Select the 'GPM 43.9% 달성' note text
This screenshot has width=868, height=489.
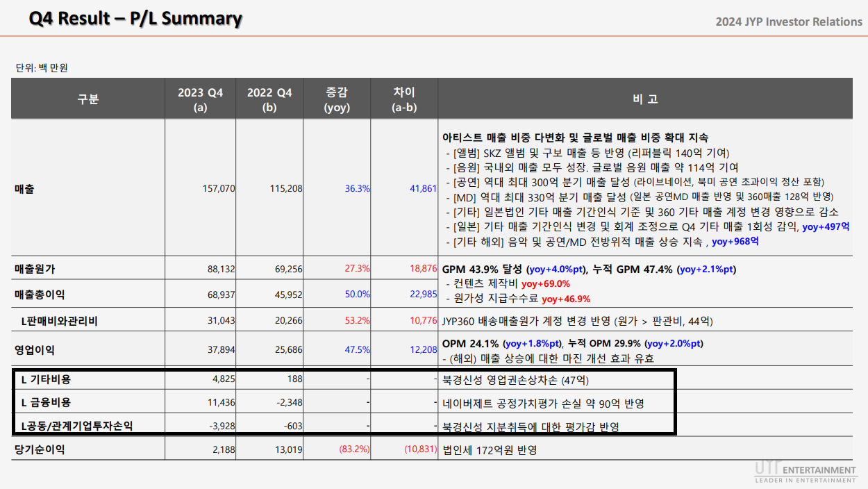pos(483,269)
